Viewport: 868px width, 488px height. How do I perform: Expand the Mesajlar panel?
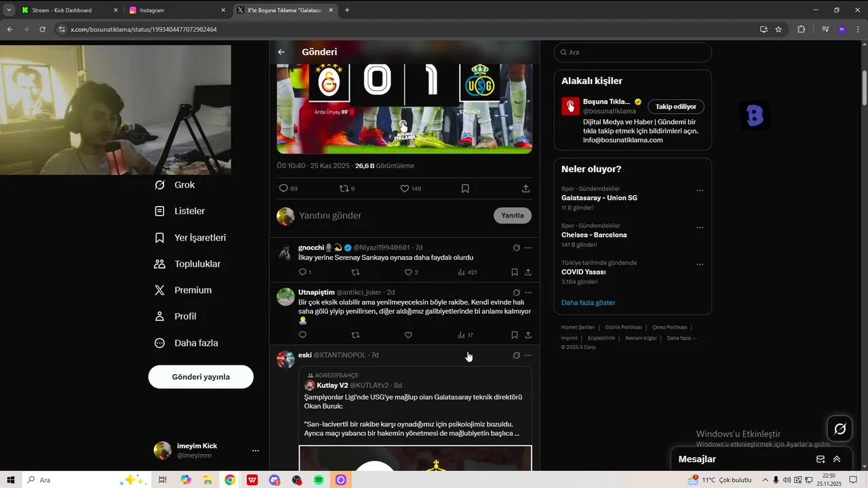point(837,459)
